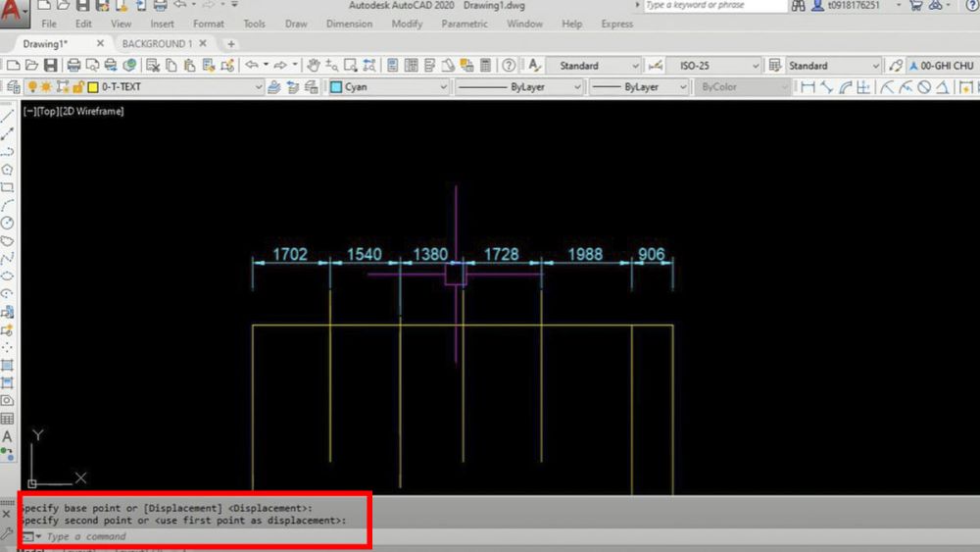The height and width of the screenshot is (552, 980).
Task: Click the Aligned dimension tool icon
Action: point(826,87)
